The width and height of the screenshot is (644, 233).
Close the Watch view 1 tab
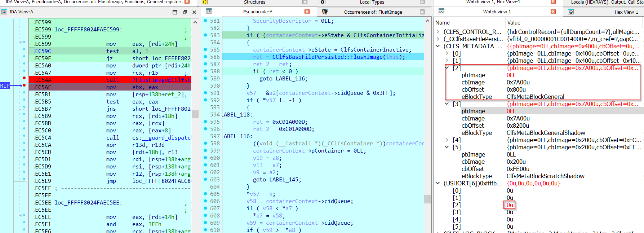[x=553, y=12]
